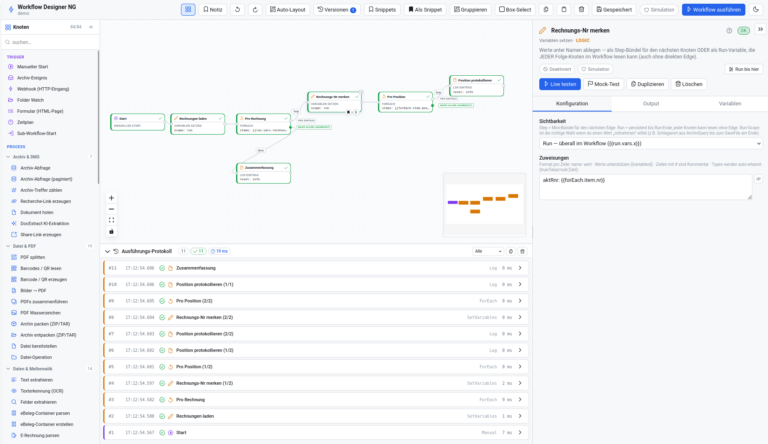Copy selection with the toolbar copy icon

(546, 9)
